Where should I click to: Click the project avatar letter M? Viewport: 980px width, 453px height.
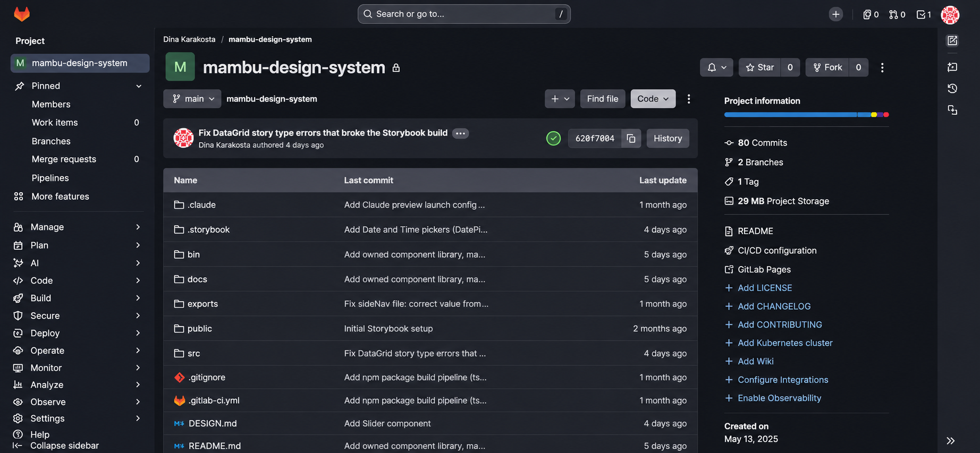click(180, 67)
